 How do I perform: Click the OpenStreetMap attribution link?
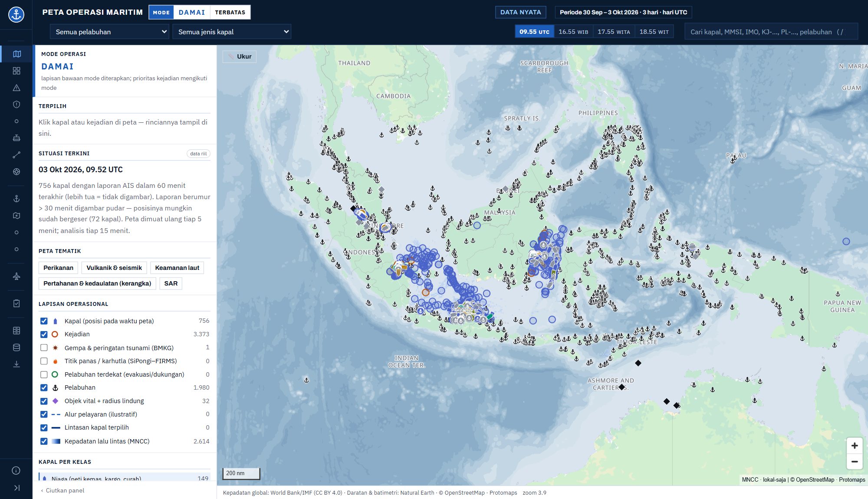tap(815, 479)
